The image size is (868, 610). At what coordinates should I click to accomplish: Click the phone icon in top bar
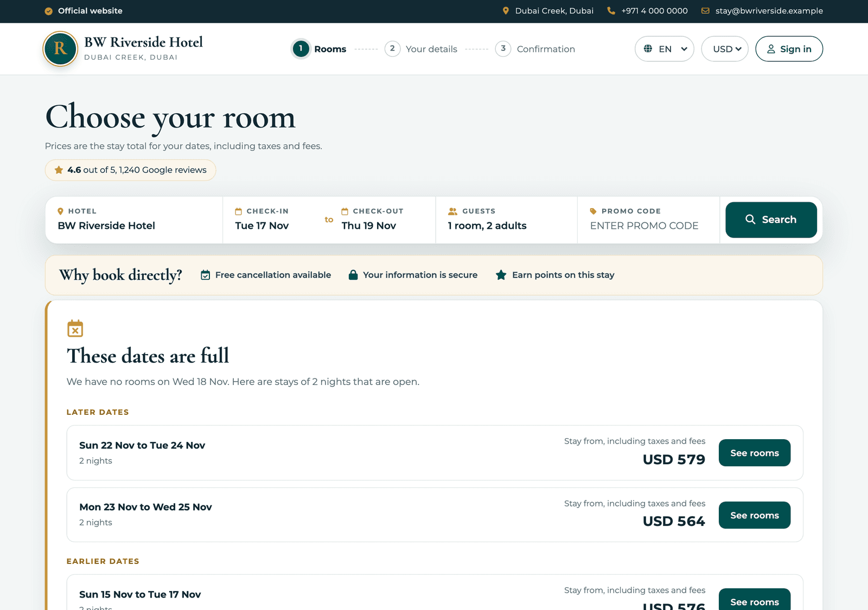pyautogui.click(x=611, y=11)
